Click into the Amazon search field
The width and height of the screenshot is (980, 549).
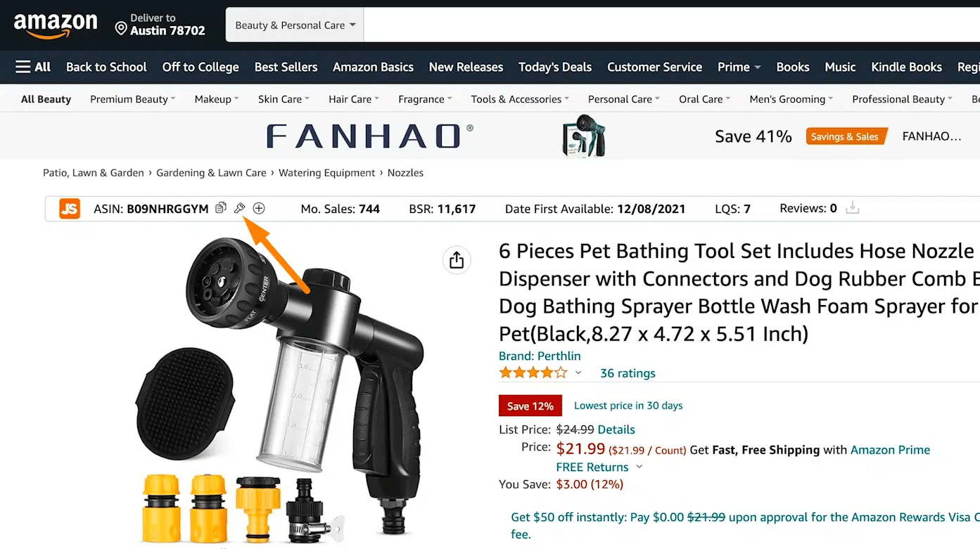[672, 25]
